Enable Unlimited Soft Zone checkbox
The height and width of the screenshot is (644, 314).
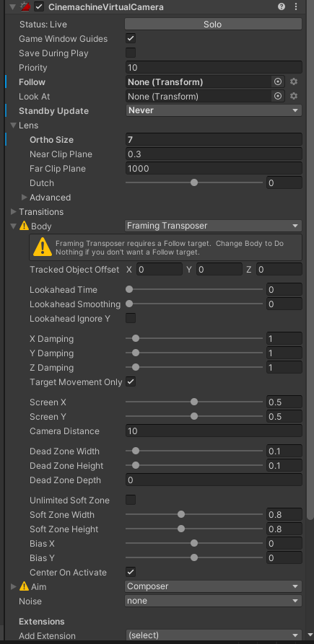tap(131, 500)
